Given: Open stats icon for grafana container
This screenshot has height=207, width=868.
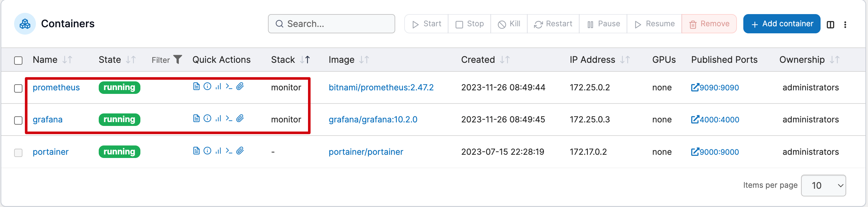Looking at the screenshot, I should pyautogui.click(x=218, y=119).
